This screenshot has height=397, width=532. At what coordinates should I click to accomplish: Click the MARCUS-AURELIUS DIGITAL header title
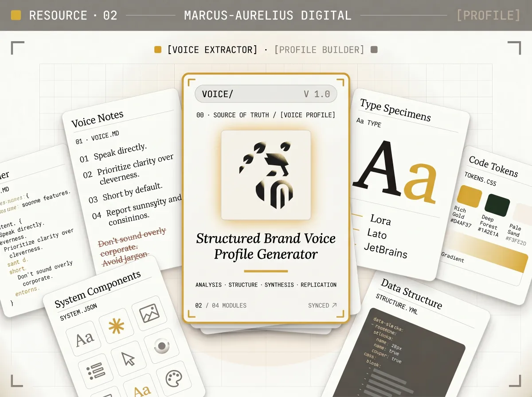click(x=268, y=16)
